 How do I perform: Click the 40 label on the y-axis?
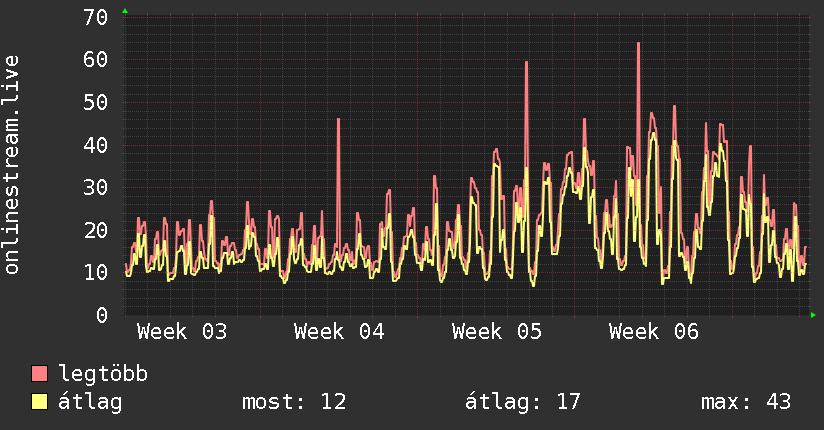[96, 145]
